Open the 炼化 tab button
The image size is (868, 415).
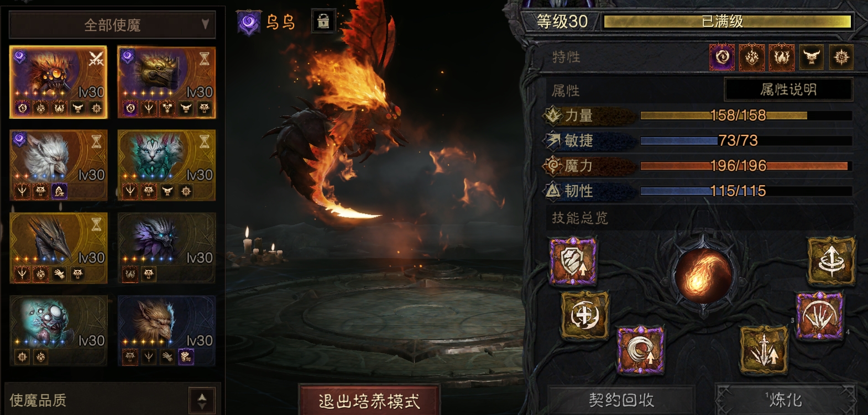point(785,400)
